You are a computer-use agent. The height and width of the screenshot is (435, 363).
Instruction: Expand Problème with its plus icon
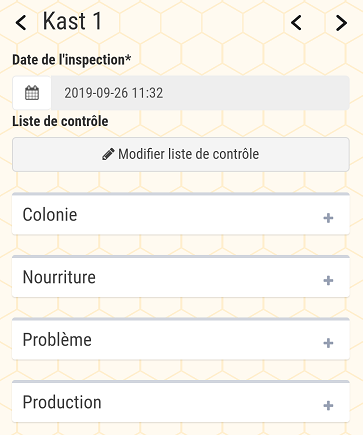click(328, 343)
